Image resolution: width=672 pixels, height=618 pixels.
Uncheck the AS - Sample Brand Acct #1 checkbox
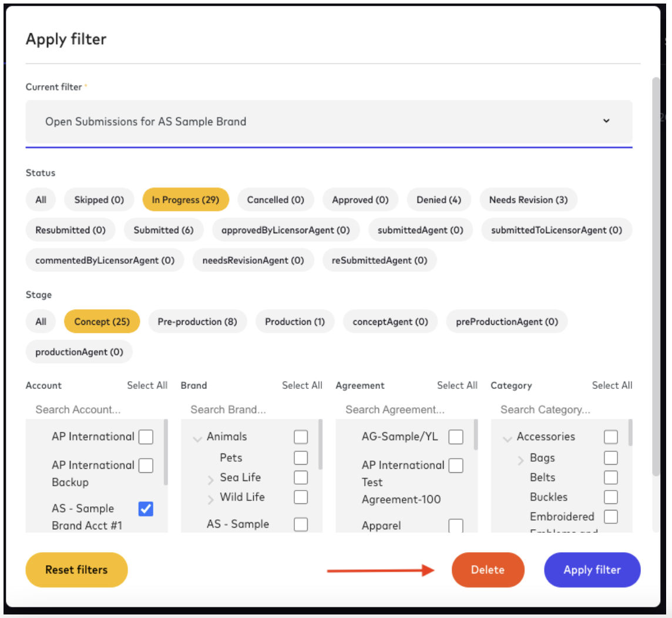point(146,509)
